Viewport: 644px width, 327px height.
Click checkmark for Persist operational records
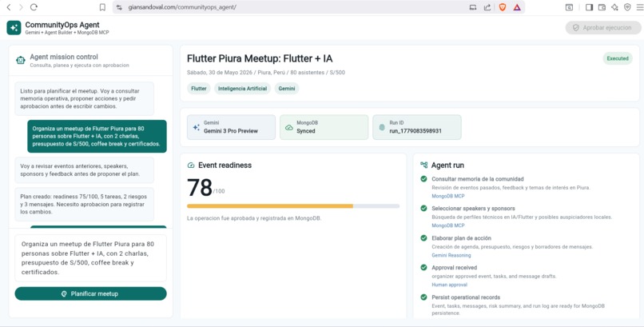423,297
